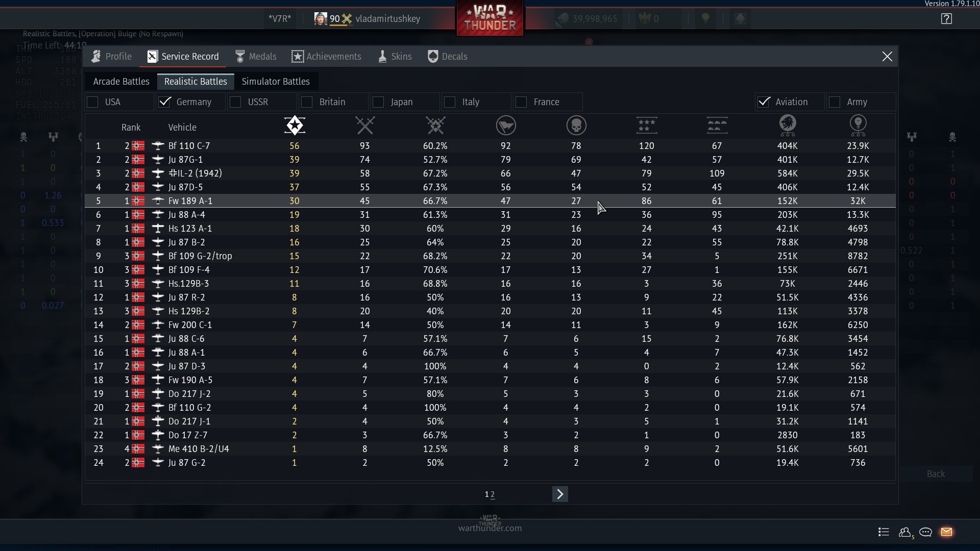Open the Skins tab
The width and height of the screenshot is (980, 551).
[395, 57]
